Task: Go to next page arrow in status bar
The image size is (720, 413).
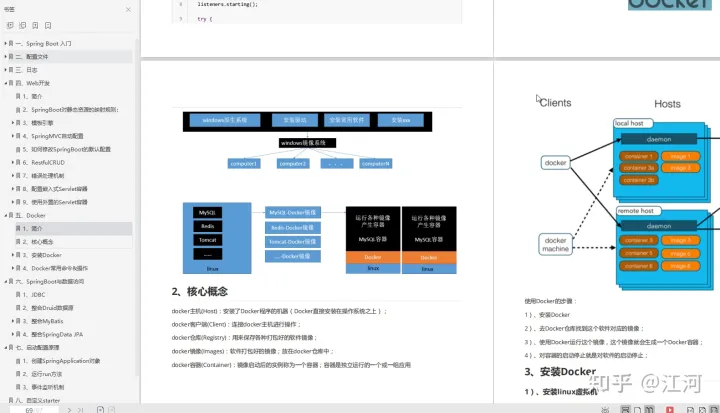Action: point(69,410)
